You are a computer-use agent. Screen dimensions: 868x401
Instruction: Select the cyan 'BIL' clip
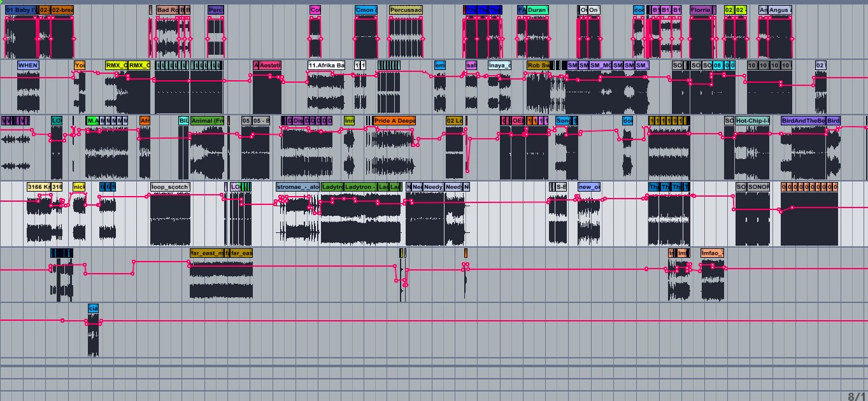[184, 120]
